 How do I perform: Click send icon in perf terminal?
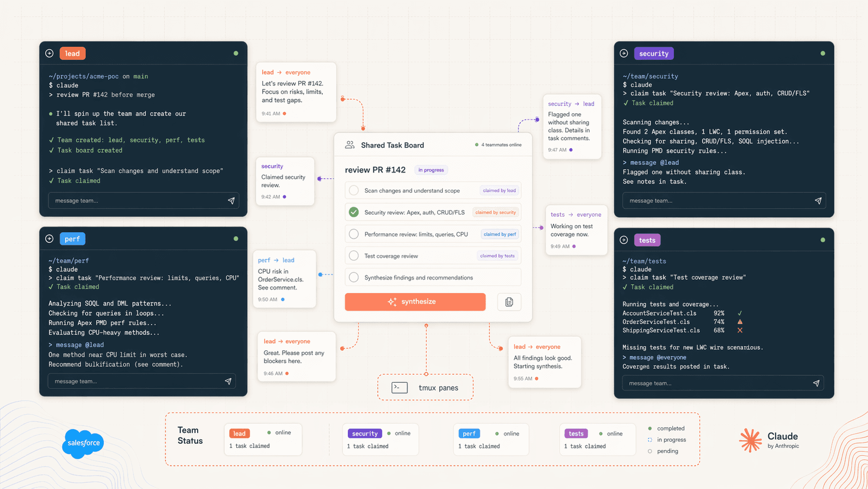click(x=228, y=381)
